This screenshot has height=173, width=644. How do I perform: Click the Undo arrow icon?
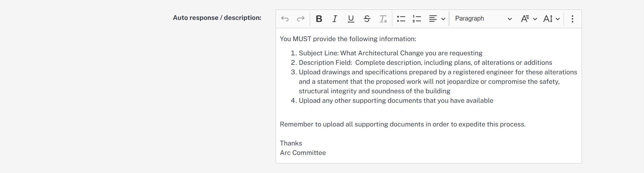285,19
